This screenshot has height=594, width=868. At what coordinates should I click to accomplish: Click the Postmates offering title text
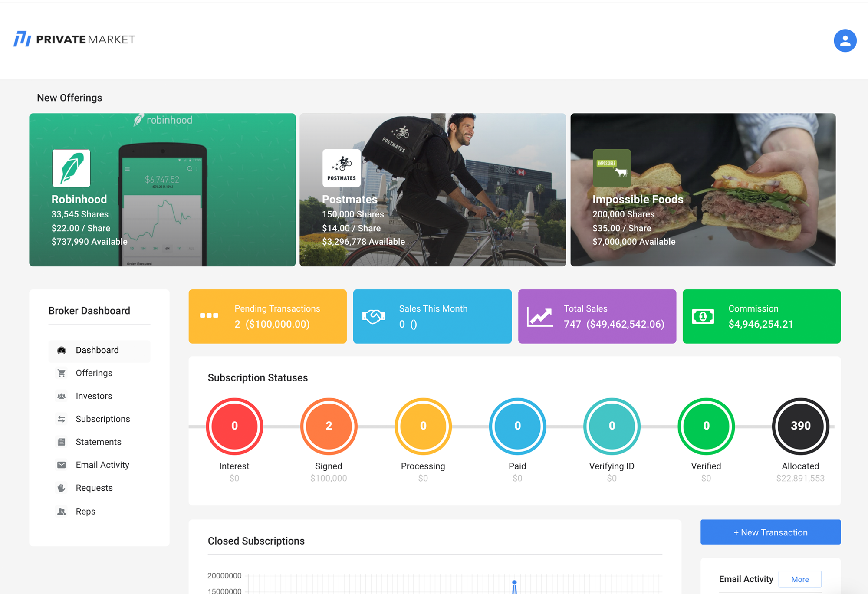[x=349, y=199]
